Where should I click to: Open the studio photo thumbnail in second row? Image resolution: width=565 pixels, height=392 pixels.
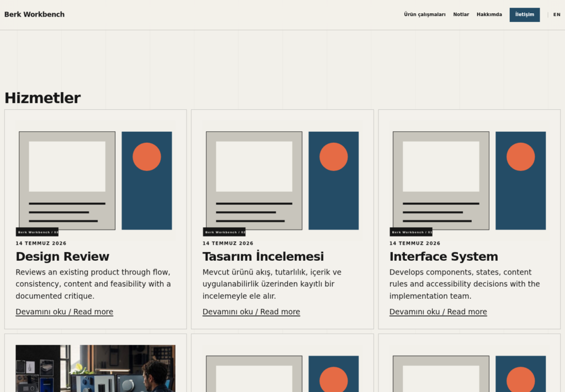95,369
